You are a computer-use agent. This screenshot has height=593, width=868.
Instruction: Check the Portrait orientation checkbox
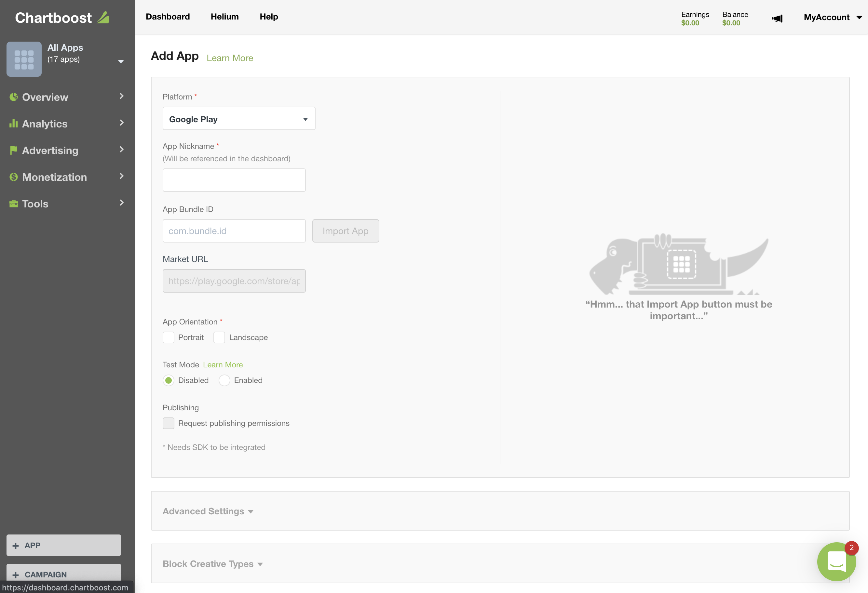click(x=169, y=337)
